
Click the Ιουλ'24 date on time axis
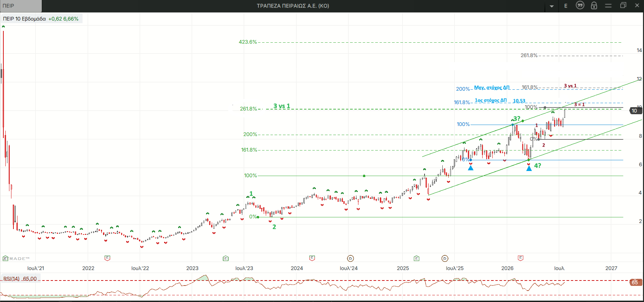click(x=349, y=268)
